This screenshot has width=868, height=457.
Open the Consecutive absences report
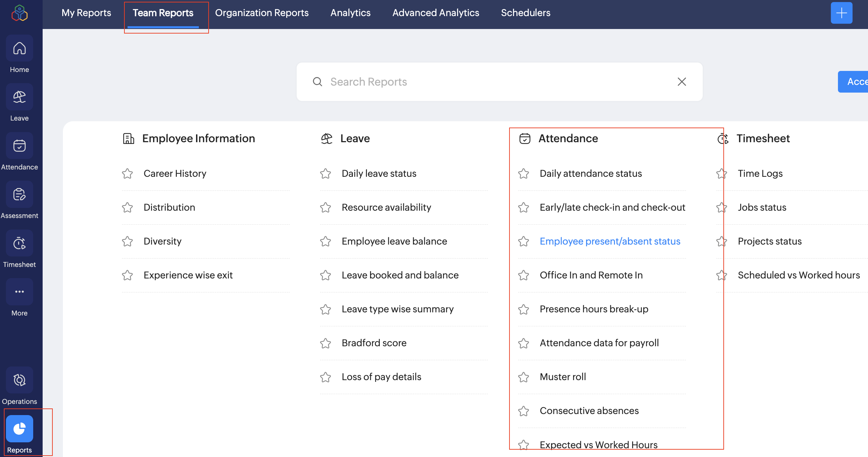coord(589,411)
